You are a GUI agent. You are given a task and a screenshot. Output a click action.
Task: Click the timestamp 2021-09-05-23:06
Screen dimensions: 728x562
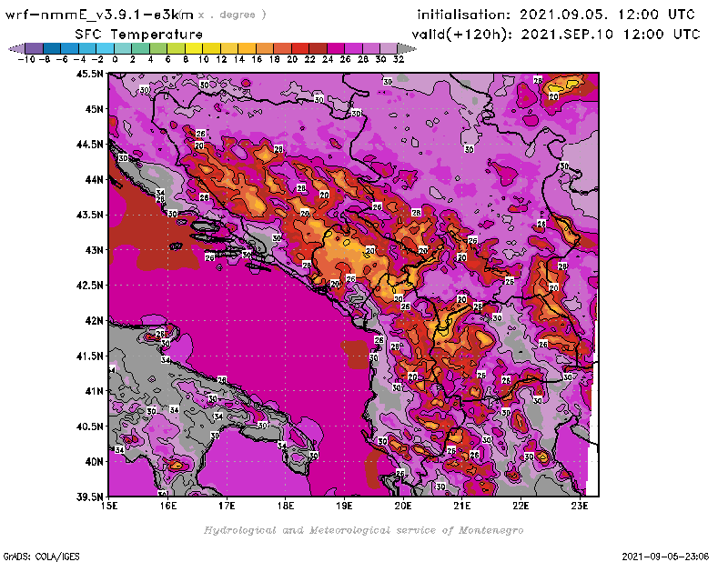[x=665, y=557]
